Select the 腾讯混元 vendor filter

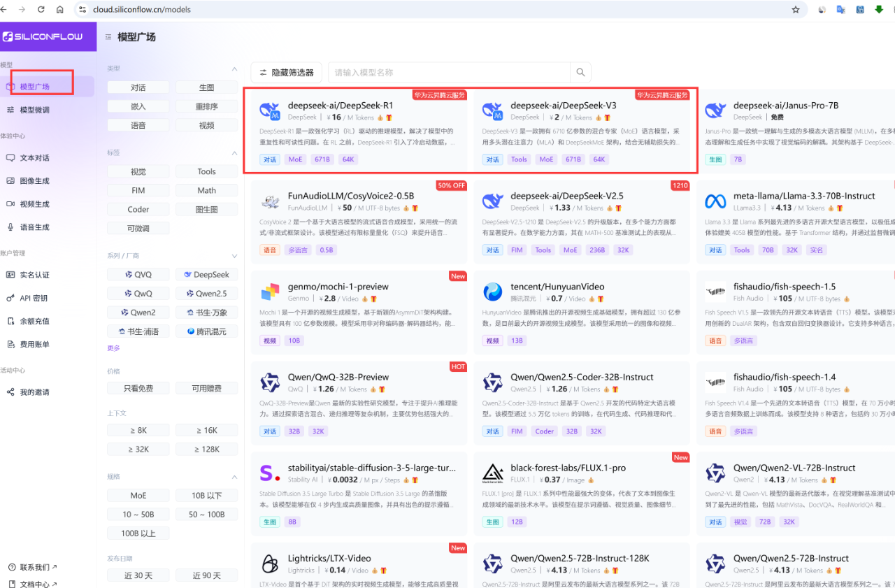[206, 331]
